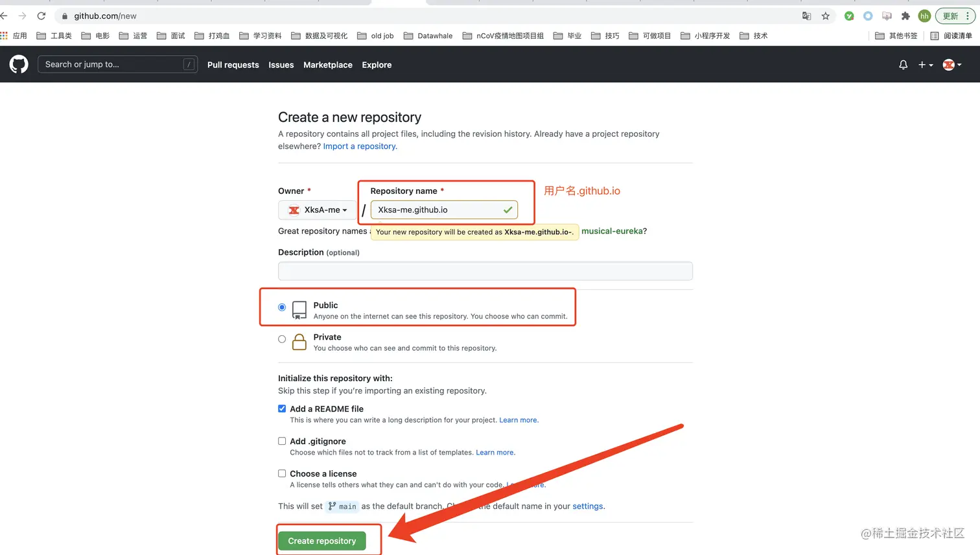Click the site lock icon in address bar
This screenshot has width=980, height=555.
65,16
